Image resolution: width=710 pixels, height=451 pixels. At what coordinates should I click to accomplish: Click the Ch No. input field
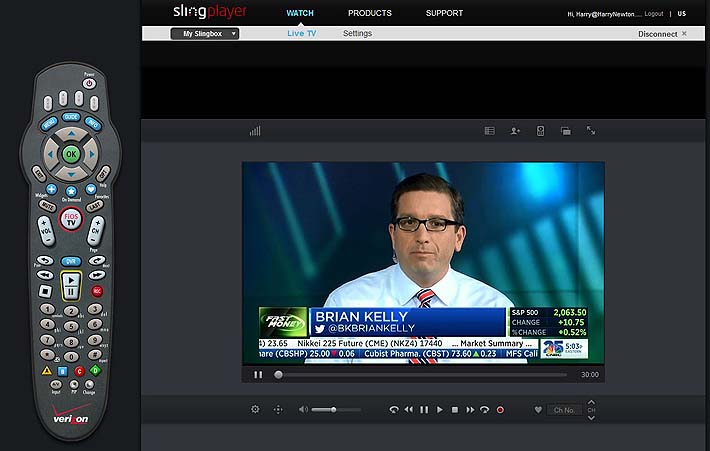click(x=564, y=410)
